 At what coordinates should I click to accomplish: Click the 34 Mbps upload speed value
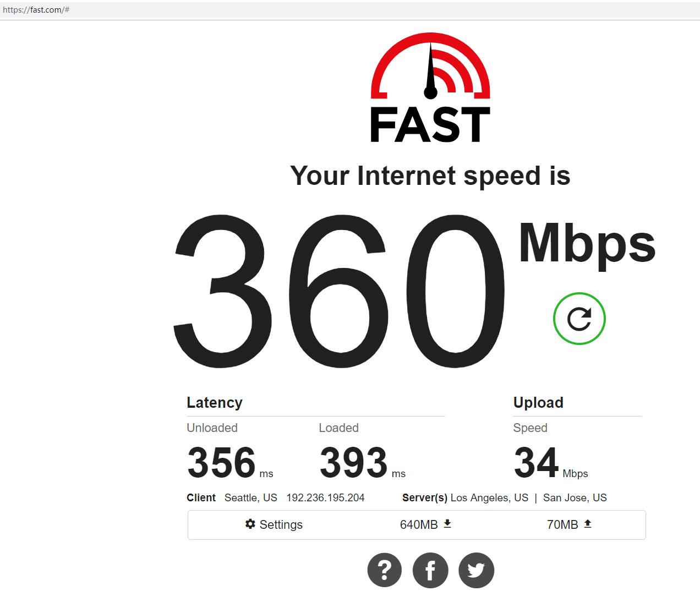(550, 462)
